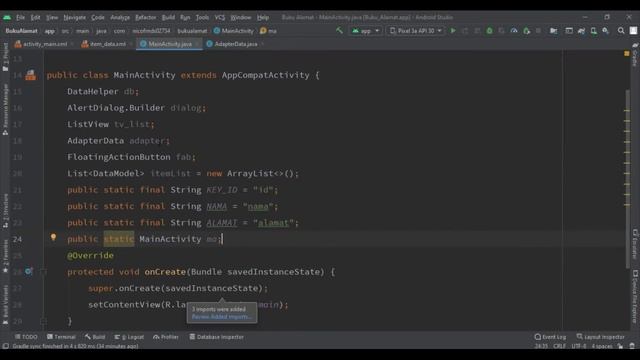Open the Gradle tool window on right edge

click(x=635, y=55)
